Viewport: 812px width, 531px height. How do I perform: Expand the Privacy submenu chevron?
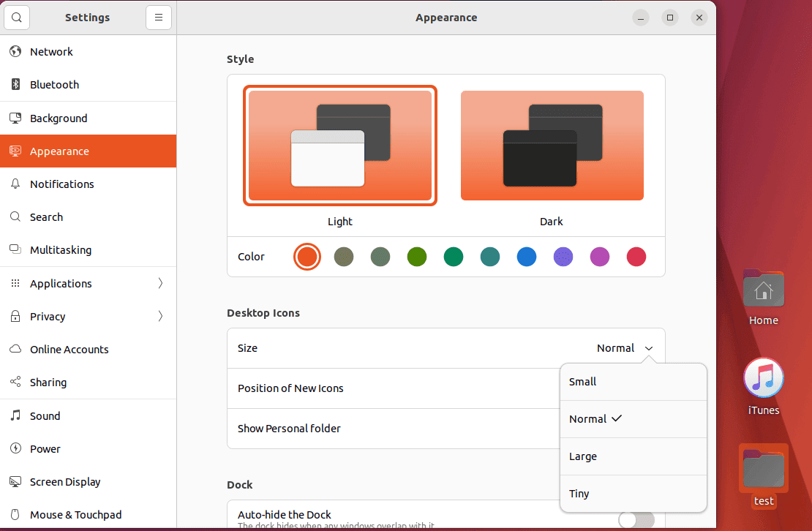click(x=160, y=317)
